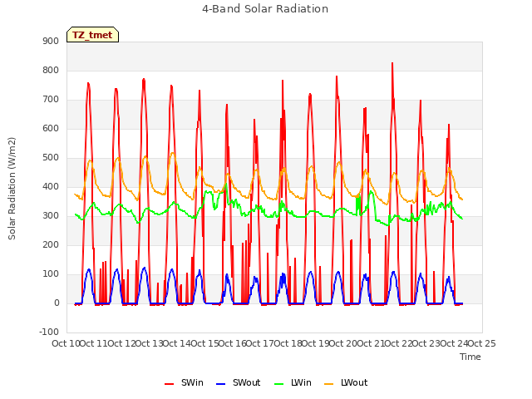Click the Oct 10 x-axis label
This screenshot has width=532, height=399.
(66, 343)
